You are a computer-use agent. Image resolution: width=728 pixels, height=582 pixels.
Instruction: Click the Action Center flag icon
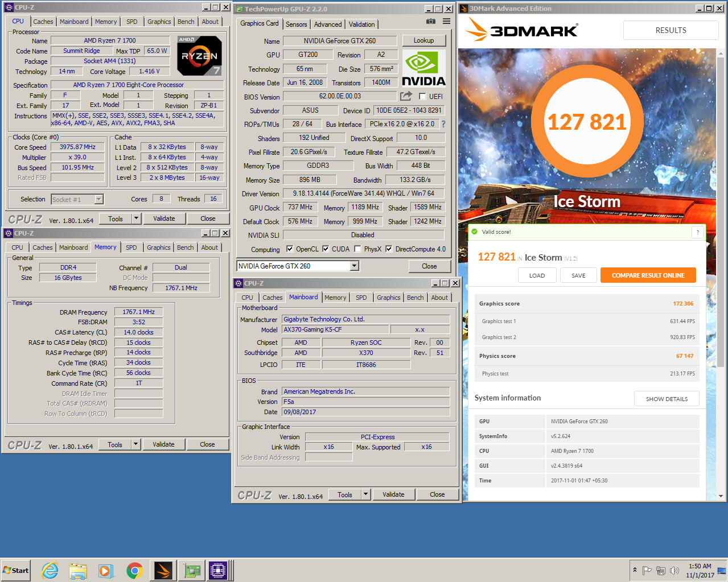click(647, 571)
